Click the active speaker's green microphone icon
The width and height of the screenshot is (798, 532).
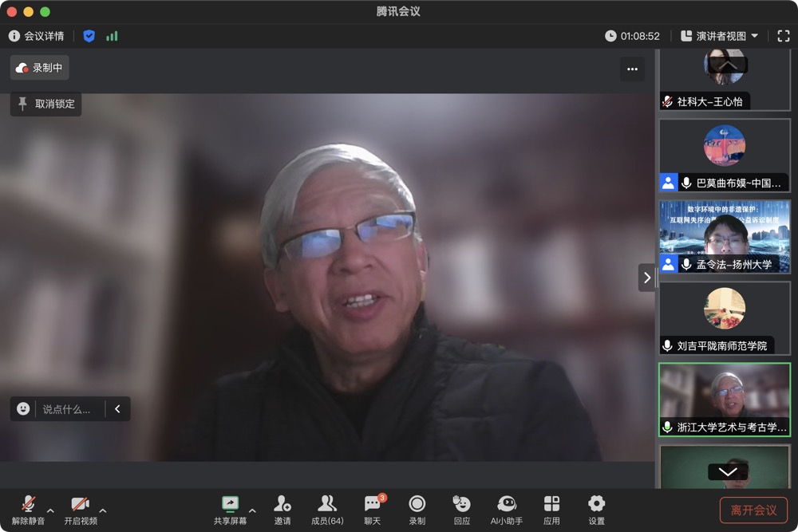click(667, 428)
